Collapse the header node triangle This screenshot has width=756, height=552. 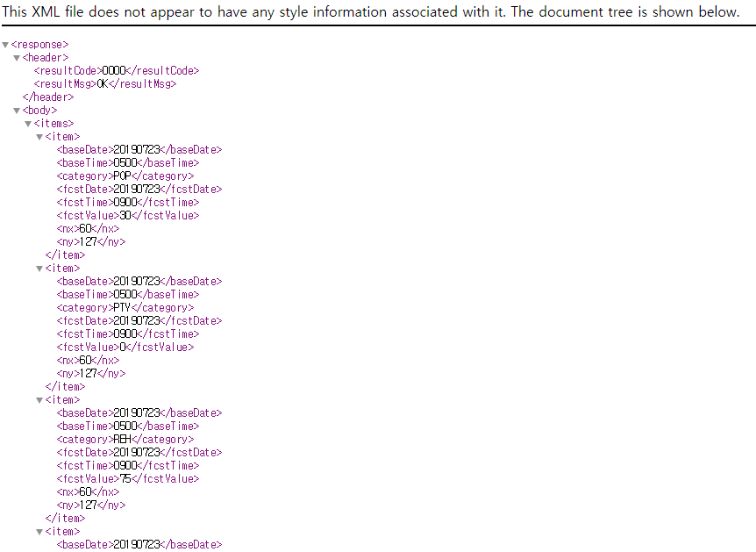coord(17,58)
